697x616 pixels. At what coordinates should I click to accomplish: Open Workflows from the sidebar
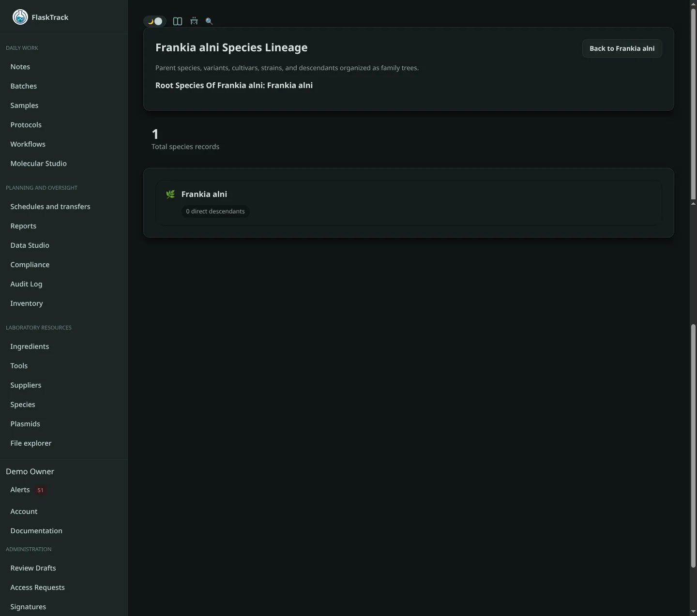coord(28,144)
